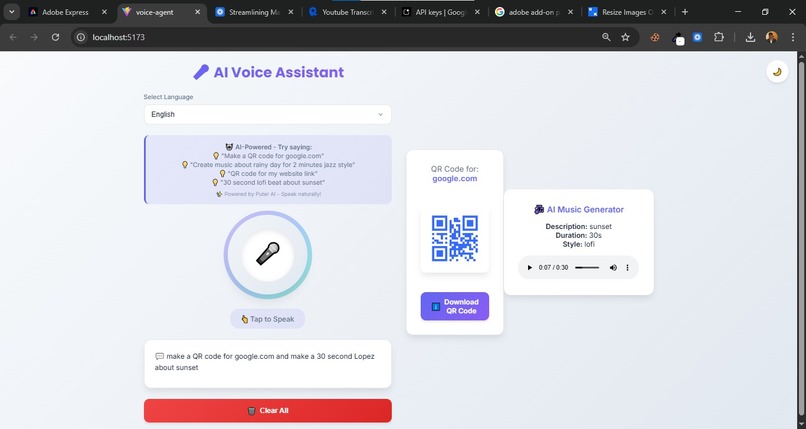The height and width of the screenshot is (429, 806).
Task: Close the Adobe Express tab
Action: click(x=104, y=12)
